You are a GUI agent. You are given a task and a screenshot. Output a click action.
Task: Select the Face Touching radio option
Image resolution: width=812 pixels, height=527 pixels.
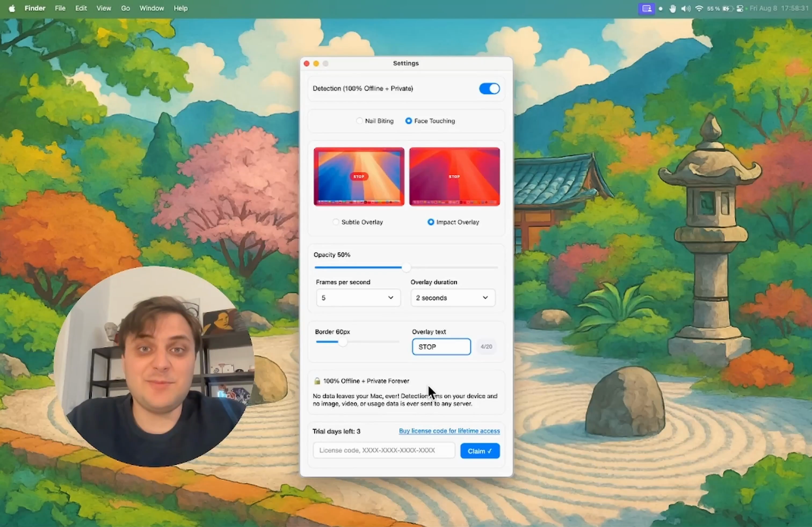click(408, 121)
